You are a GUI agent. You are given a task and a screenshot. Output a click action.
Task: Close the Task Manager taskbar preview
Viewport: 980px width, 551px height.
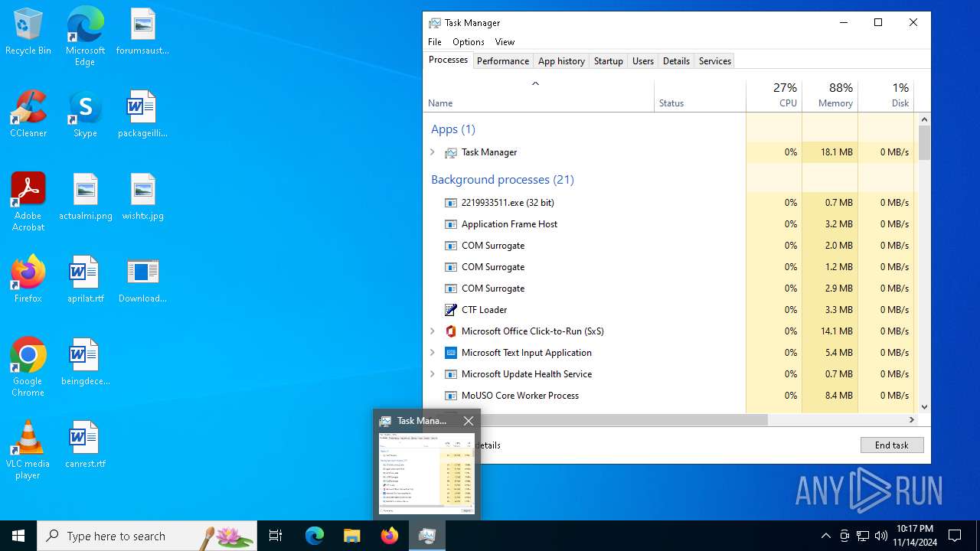coord(469,421)
